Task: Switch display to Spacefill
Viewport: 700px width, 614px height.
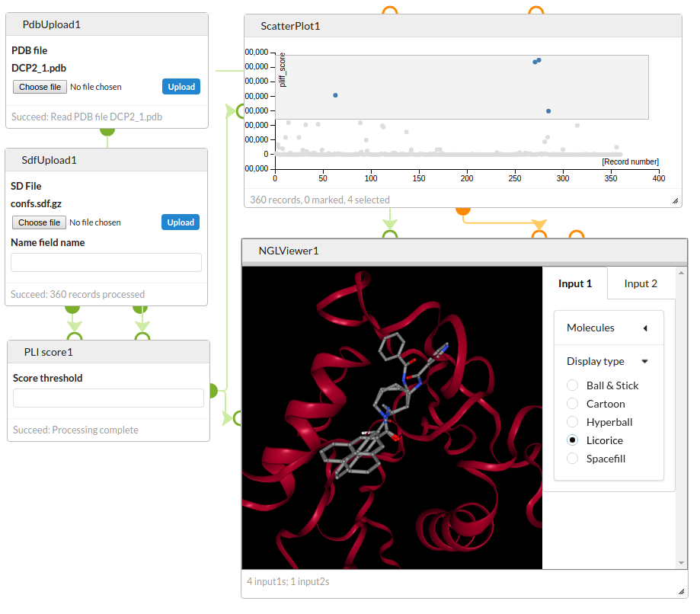Action: tap(574, 459)
